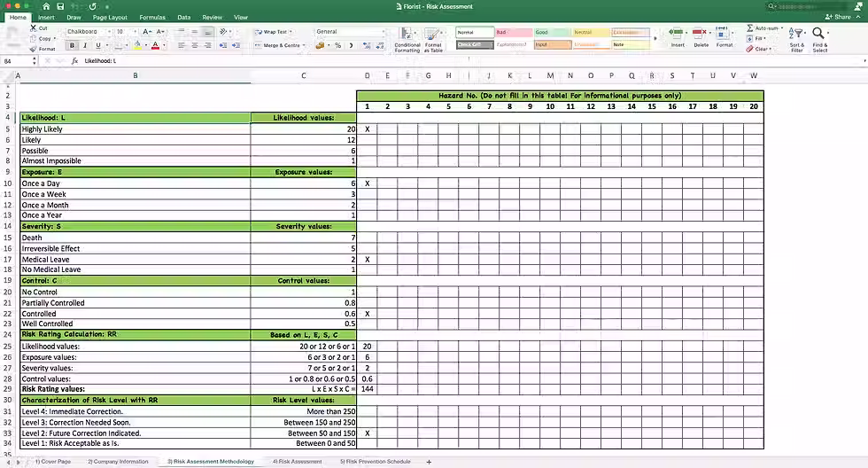The height and width of the screenshot is (468, 868).
Task: Toggle Bold formatting
Action: [x=72, y=45]
